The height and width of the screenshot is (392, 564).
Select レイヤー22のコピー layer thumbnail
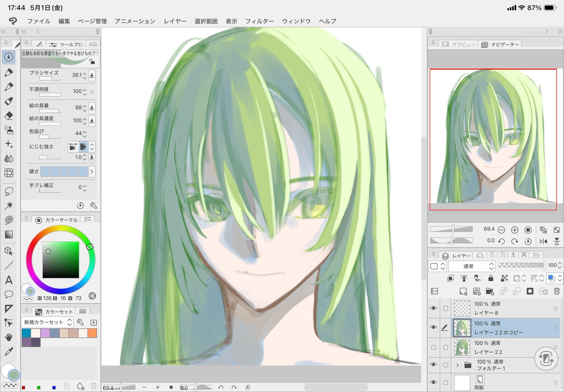pos(461,328)
